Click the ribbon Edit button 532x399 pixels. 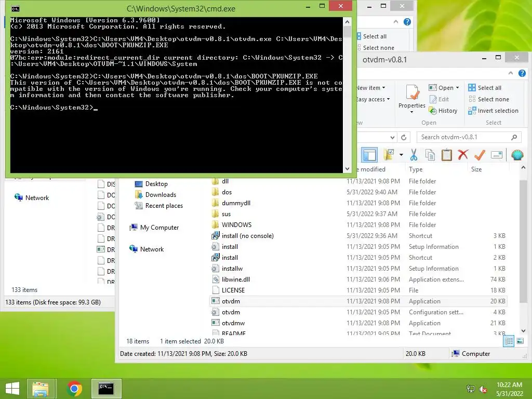(440, 99)
